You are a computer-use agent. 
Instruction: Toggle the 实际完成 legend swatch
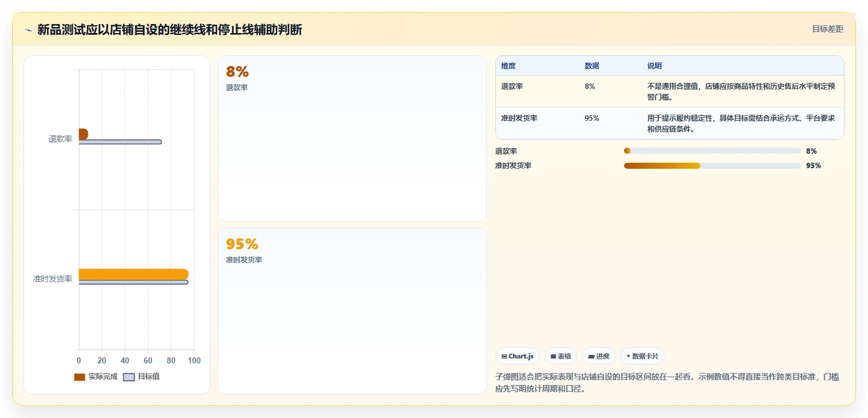tap(79, 377)
